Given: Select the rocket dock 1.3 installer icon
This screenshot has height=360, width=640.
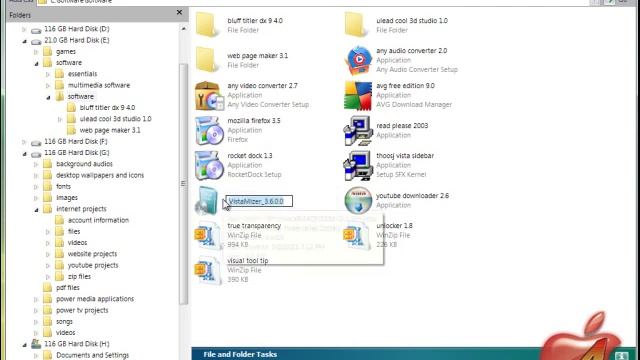Looking at the screenshot, I should [209, 166].
